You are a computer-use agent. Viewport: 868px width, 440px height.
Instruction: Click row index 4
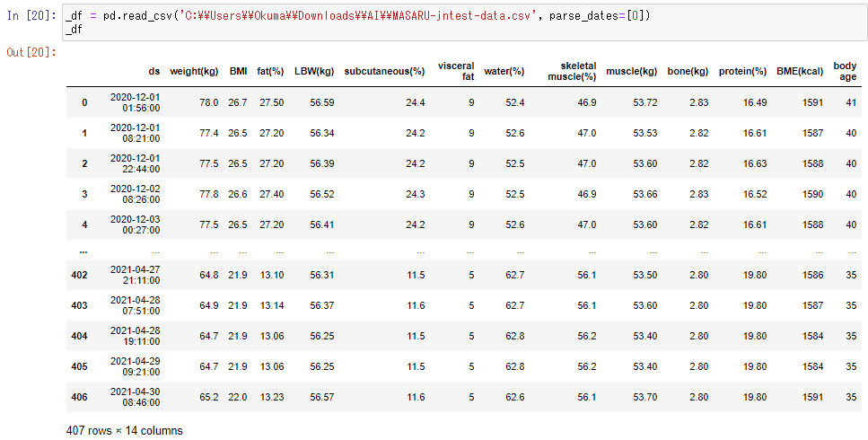(84, 224)
